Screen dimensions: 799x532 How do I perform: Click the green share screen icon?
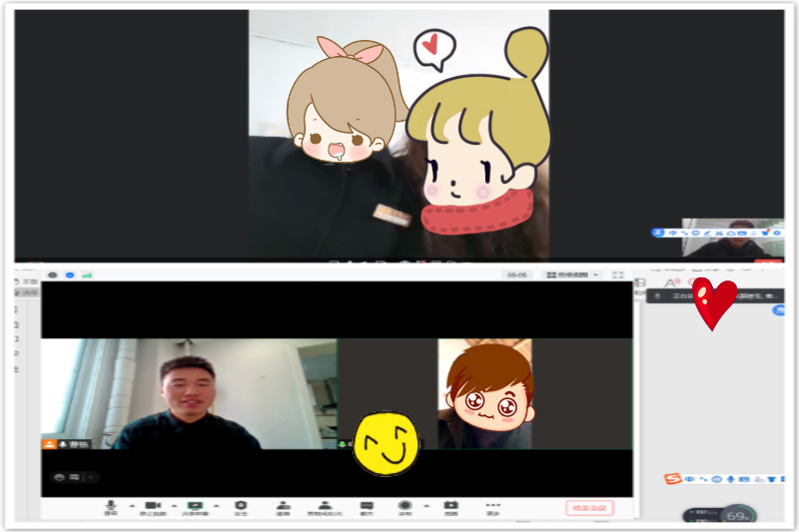(x=196, y=507)
